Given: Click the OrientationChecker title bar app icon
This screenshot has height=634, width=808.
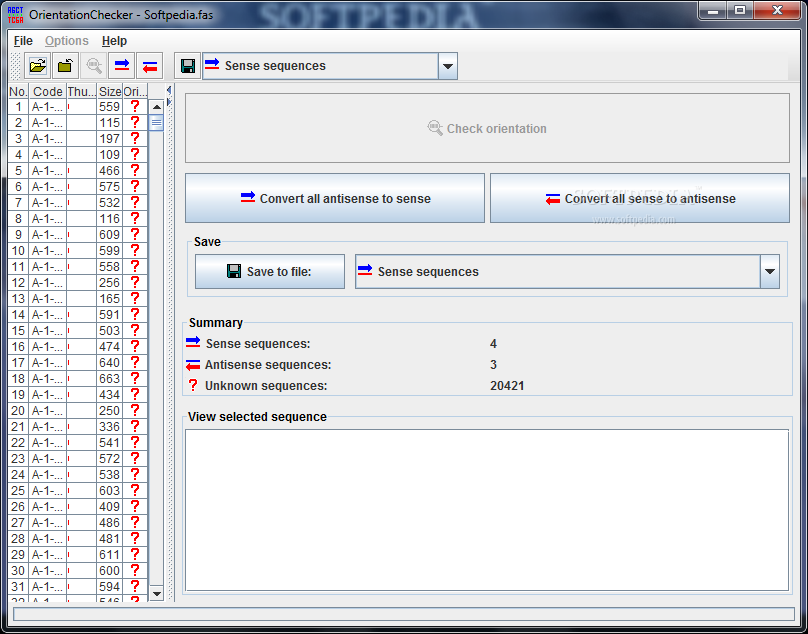Looking at the screenshot, I should tap(15, 14).
